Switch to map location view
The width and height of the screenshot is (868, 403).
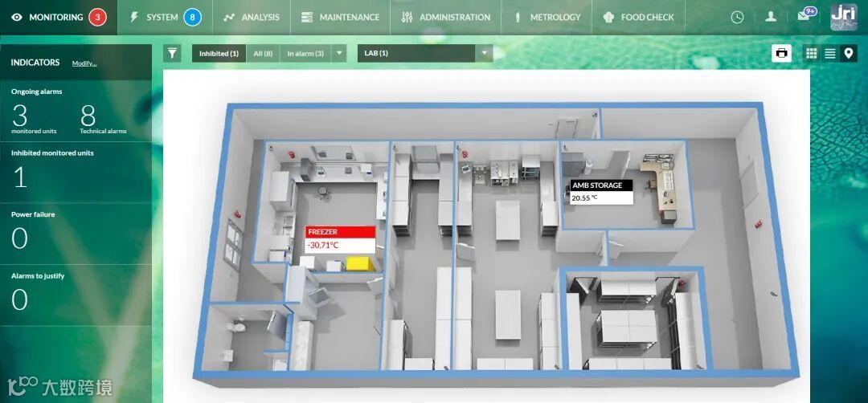(x=848, y=53)
